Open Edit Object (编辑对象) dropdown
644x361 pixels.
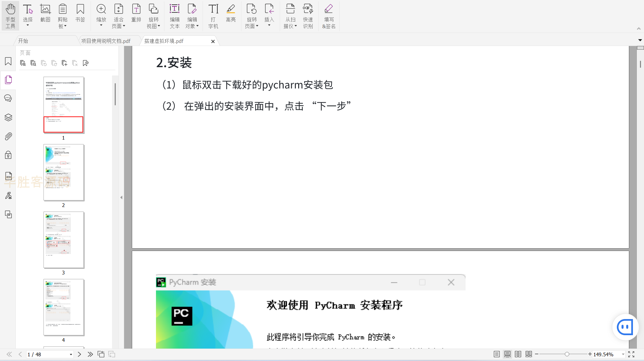pos(192,16)
